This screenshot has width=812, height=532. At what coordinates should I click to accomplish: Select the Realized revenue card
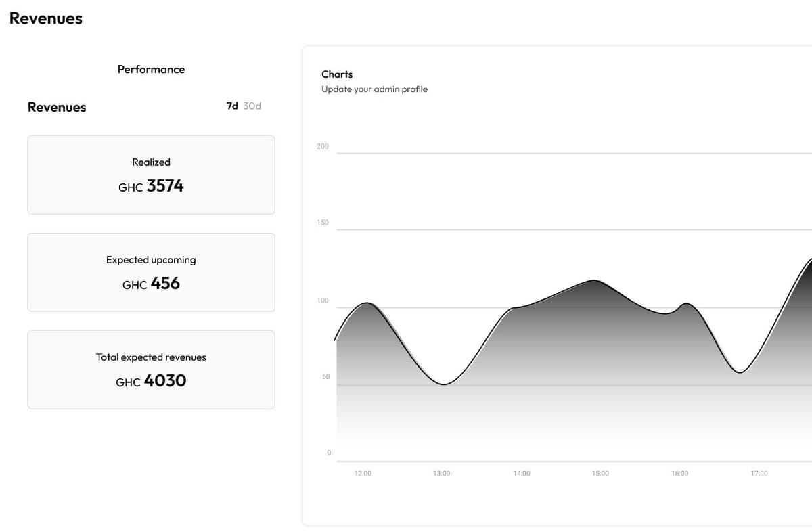pyautogui.click(x=150, y=174)
